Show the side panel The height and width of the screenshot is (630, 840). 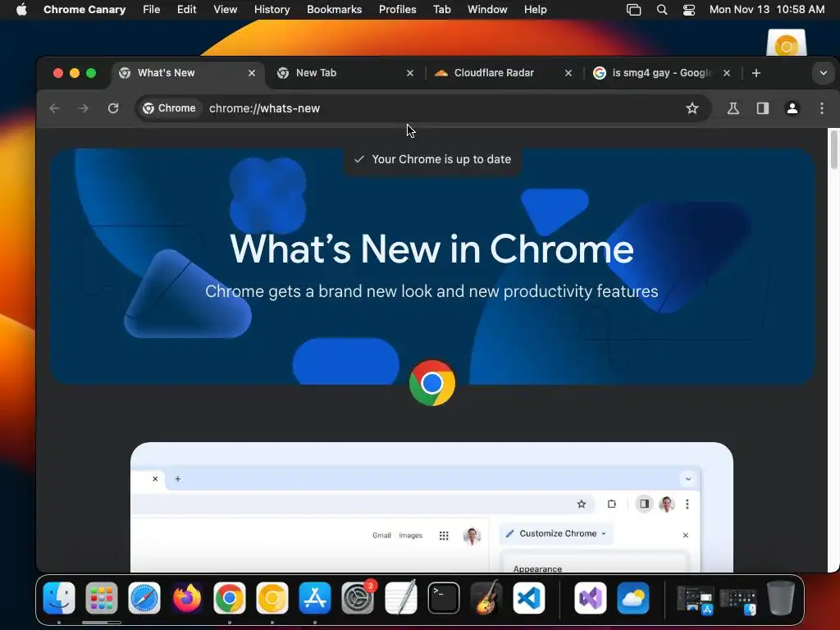763,108
